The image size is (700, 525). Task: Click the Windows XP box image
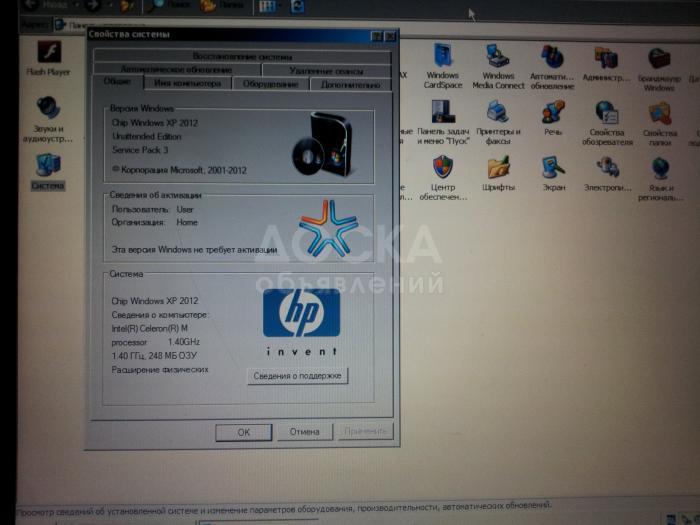click(x=322, y=144)
